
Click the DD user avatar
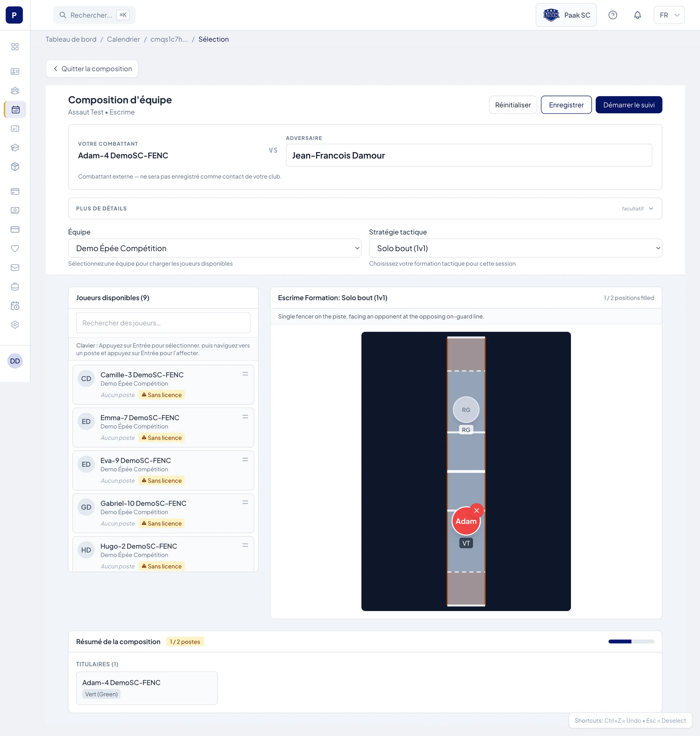[x=15, y=361]
